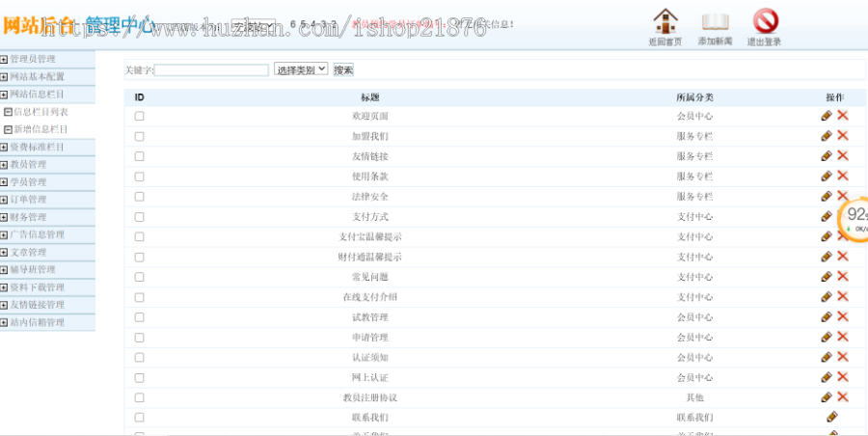The height and width of the screenshot is (436, 868).
Task: Click the 92 percent speed widget
Action: click(854, 219)
